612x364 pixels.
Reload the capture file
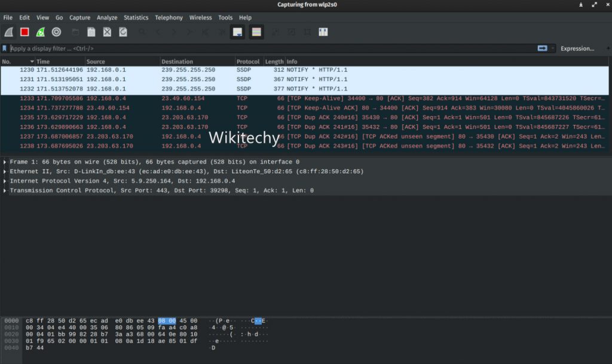pyautogui.click(x=122, y=32)
